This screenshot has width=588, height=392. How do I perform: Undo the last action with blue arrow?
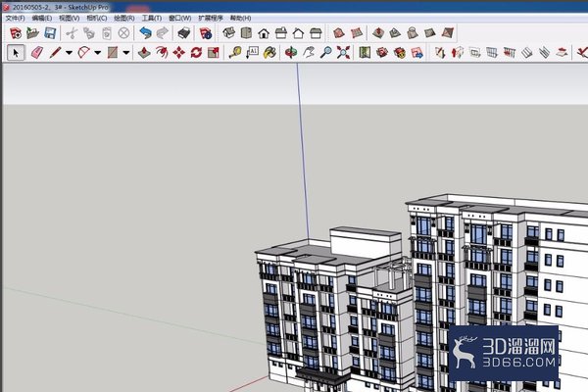click(x=145, y=33)
